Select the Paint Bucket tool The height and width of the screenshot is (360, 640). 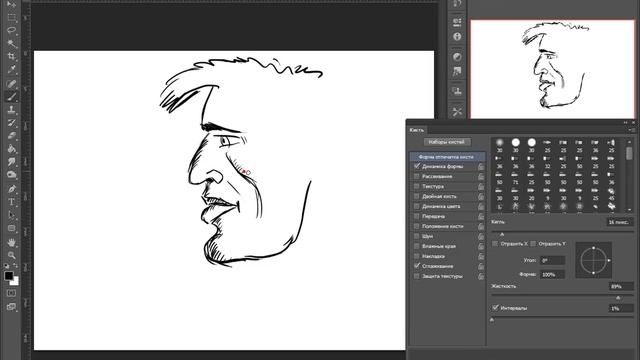click(x=11, y=149)
